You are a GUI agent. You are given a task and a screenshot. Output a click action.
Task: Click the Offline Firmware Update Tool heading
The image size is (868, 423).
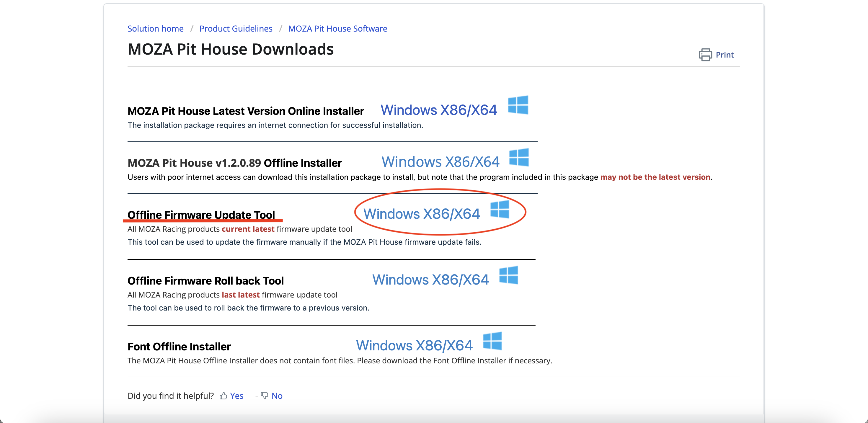click(x=201, y=215)
